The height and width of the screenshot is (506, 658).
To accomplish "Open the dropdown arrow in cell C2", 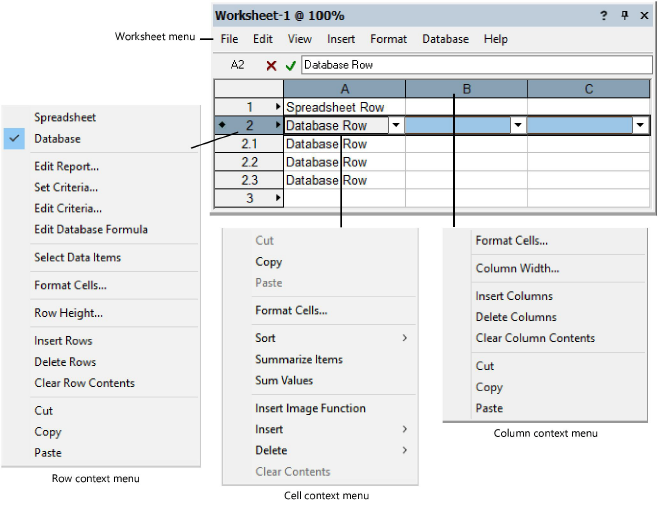I will coord(640,126).
